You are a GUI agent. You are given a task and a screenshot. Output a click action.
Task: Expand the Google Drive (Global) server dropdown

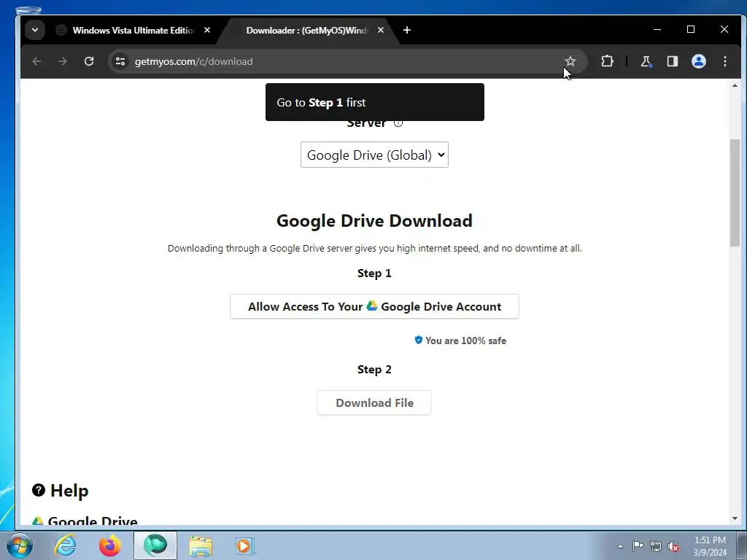pyautogui.click(x=374, y=155)
